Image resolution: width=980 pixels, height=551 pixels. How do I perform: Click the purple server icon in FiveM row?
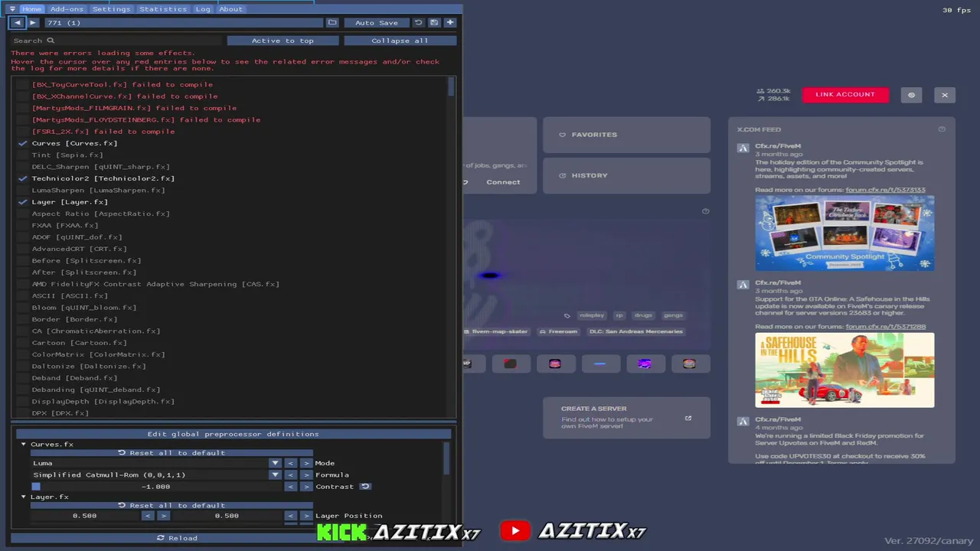(x=645, y=364)
